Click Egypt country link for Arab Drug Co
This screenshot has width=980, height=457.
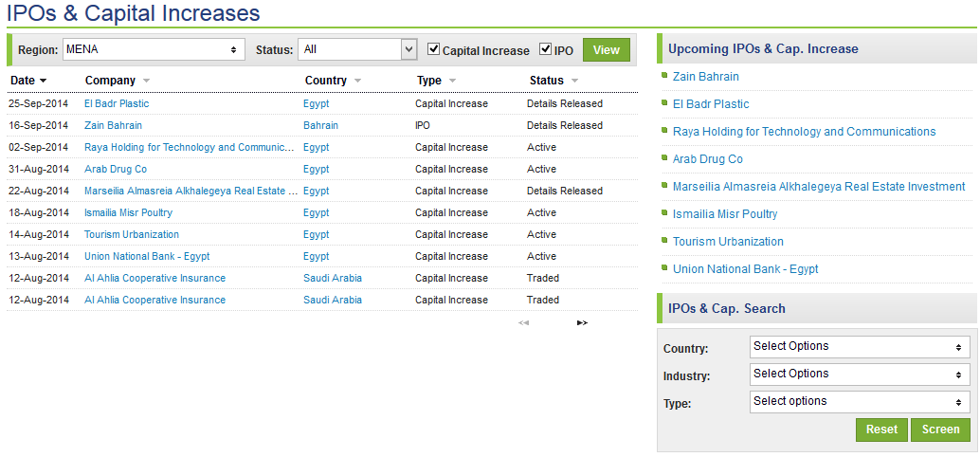pyautogui.click(x=317, y=170)
